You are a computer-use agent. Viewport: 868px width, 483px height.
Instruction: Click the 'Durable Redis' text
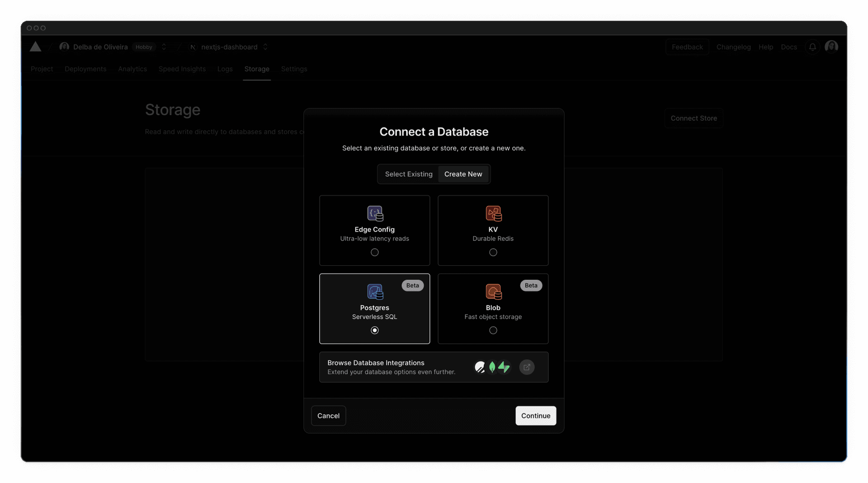pos(493,239)
